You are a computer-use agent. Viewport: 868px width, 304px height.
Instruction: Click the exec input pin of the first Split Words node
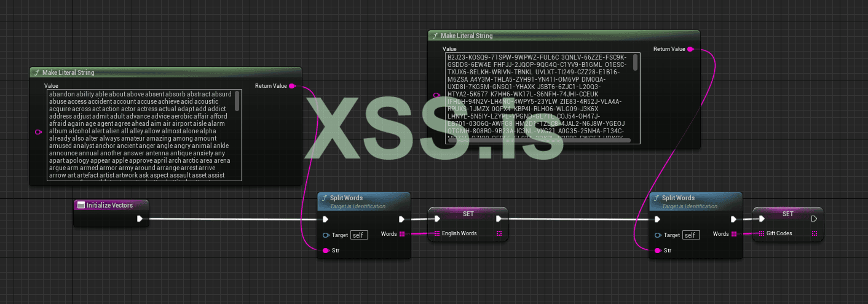click(x=326, y=219)
